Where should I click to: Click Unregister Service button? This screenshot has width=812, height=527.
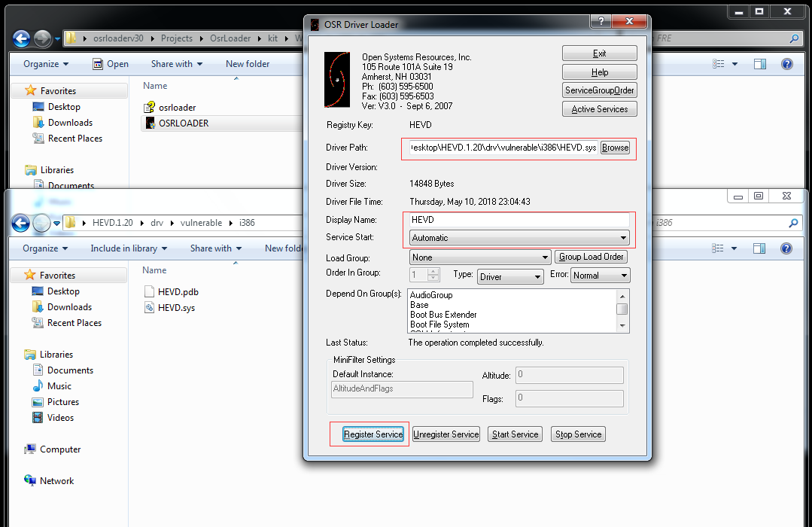tap(446, 434)
